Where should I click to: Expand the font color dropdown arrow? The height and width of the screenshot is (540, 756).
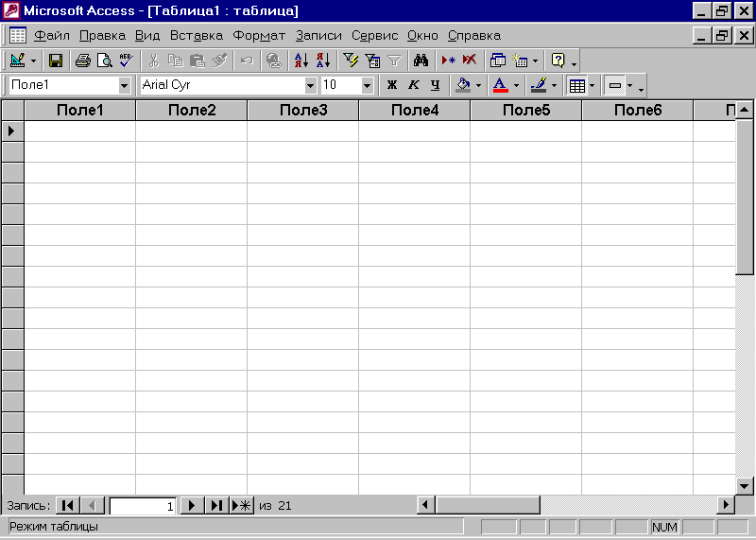(x=516, y=86)
